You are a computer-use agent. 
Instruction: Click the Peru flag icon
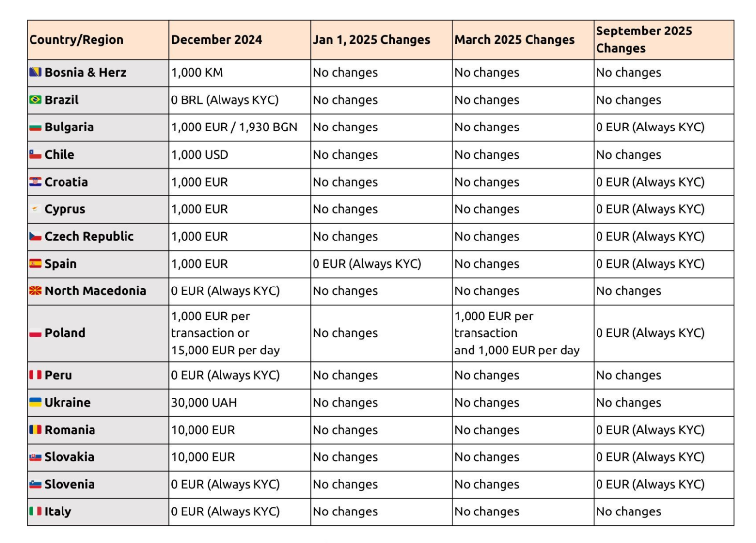pos(35,375)
